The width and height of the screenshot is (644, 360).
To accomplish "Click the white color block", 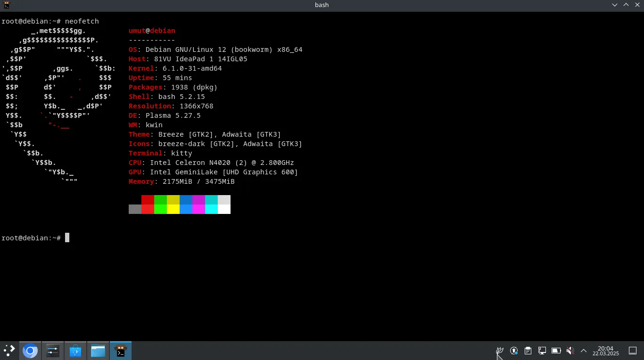I will click(x=224, y=209).
